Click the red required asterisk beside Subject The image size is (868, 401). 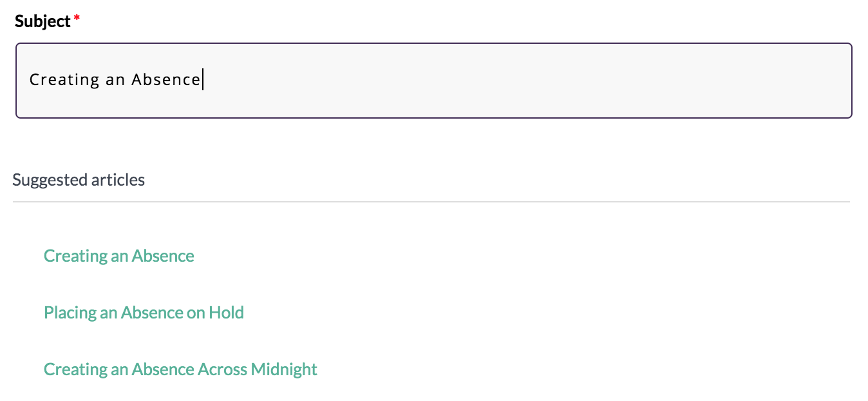[x=77, y=19]
